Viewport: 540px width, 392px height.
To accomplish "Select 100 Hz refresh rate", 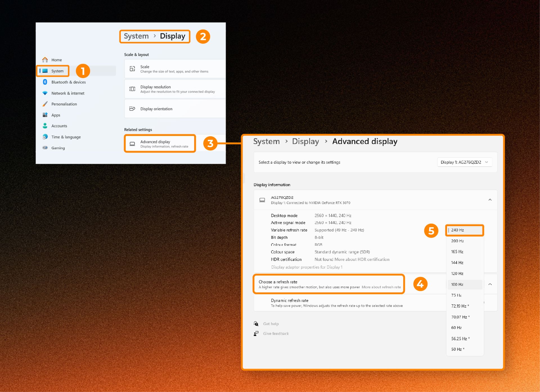I will point(465,284).
